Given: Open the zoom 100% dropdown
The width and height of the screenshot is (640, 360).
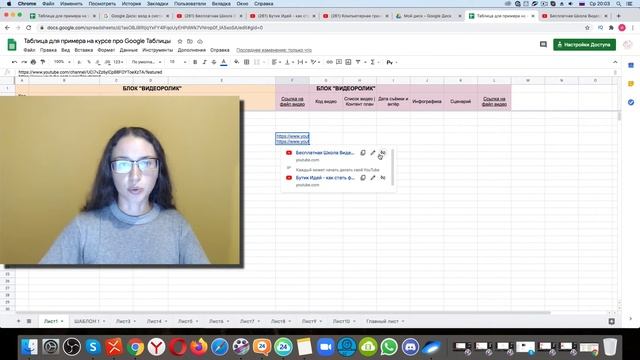Looking at the screenshot, I should (62, 62).
